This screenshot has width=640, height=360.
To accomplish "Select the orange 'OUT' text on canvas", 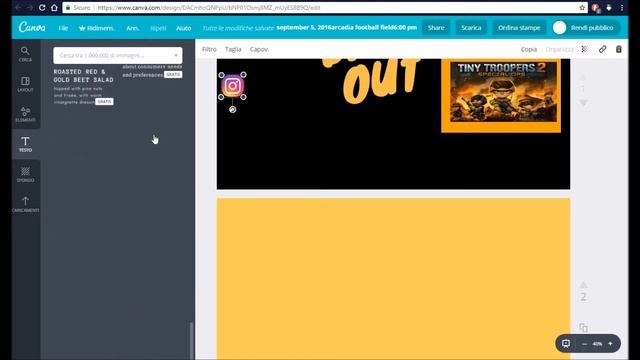I will click(x=380, y=80).
